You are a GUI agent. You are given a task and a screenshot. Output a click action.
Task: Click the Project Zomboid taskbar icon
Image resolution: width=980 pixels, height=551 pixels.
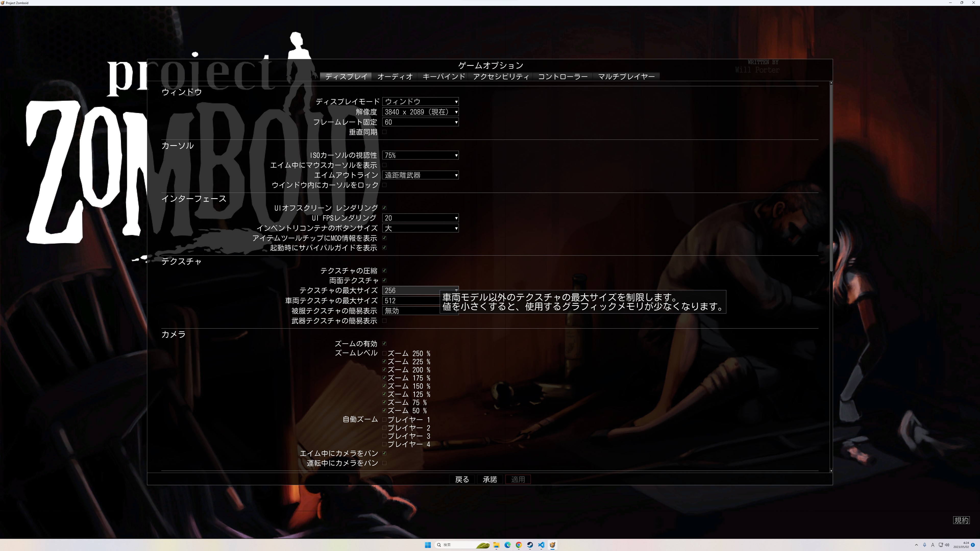(x=552, y=545)
